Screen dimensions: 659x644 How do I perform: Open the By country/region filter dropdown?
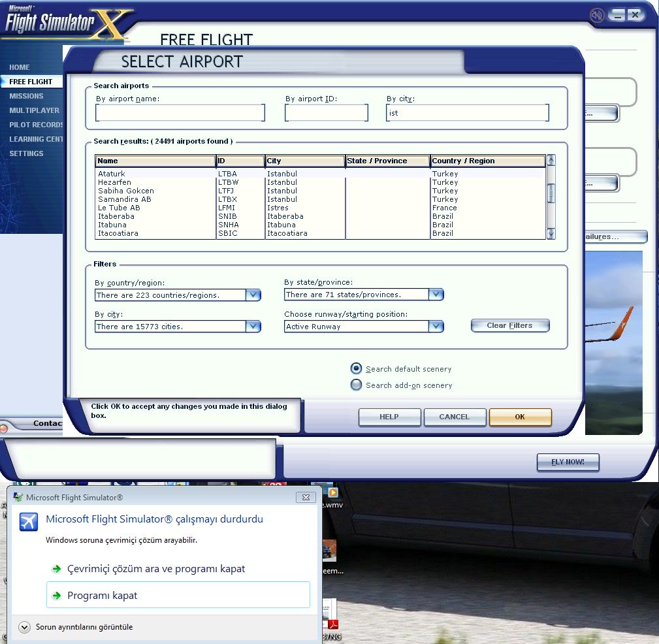tap(253, 295)
